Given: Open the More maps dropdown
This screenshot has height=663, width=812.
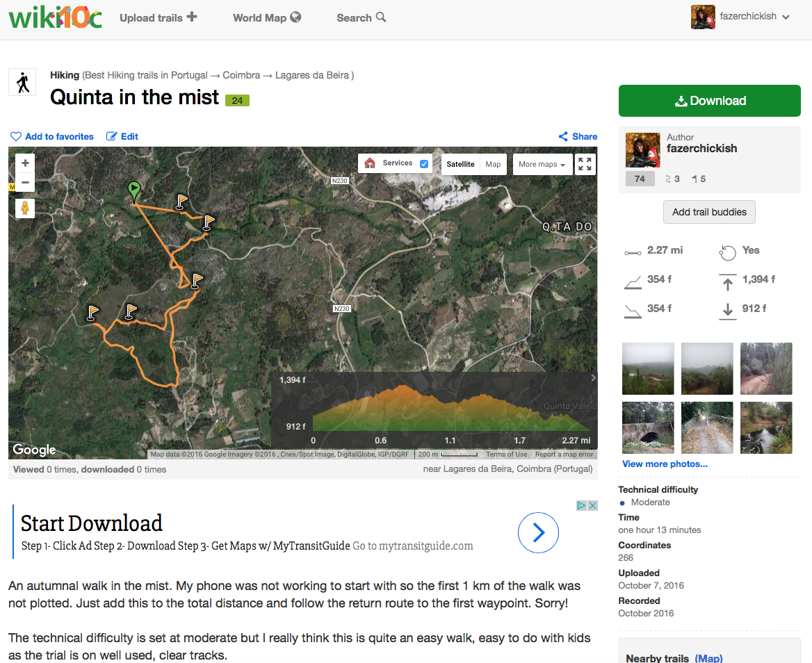Looking at the screenshot, I should [x=542, y=164].
